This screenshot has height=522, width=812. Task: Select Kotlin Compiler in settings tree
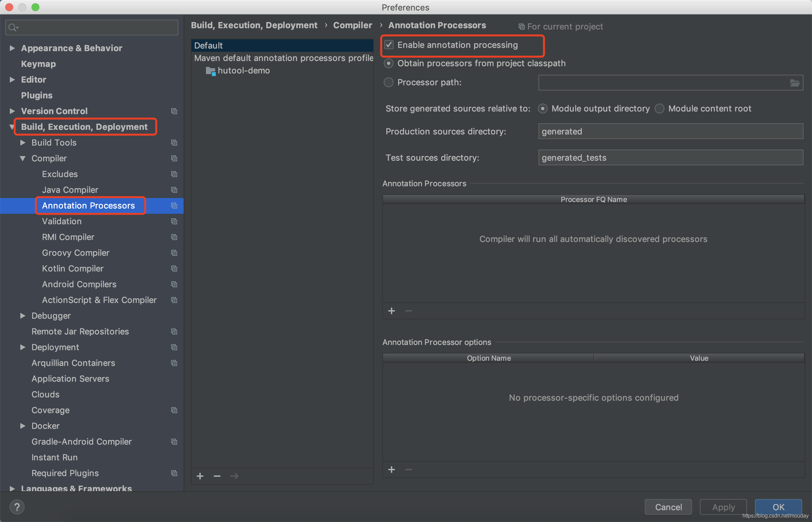point(72,269)
